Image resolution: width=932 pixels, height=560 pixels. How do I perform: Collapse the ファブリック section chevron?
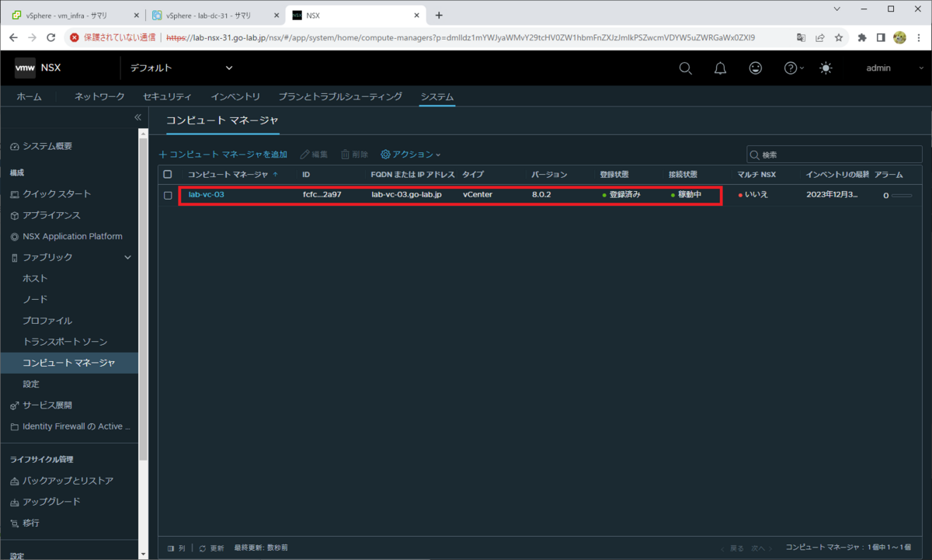click(x=128, y=257)
